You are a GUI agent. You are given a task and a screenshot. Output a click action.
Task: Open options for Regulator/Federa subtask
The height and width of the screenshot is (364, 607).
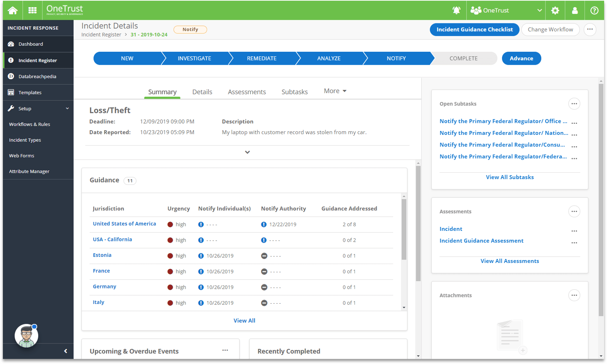[x=574, y=159]
